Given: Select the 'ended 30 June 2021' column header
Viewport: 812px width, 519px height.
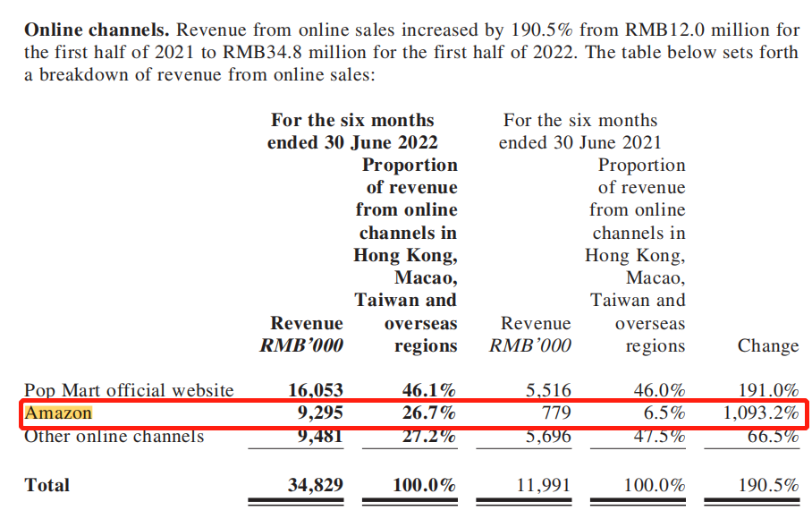Looking at the screenshot, I should click(x=579, y=142).
